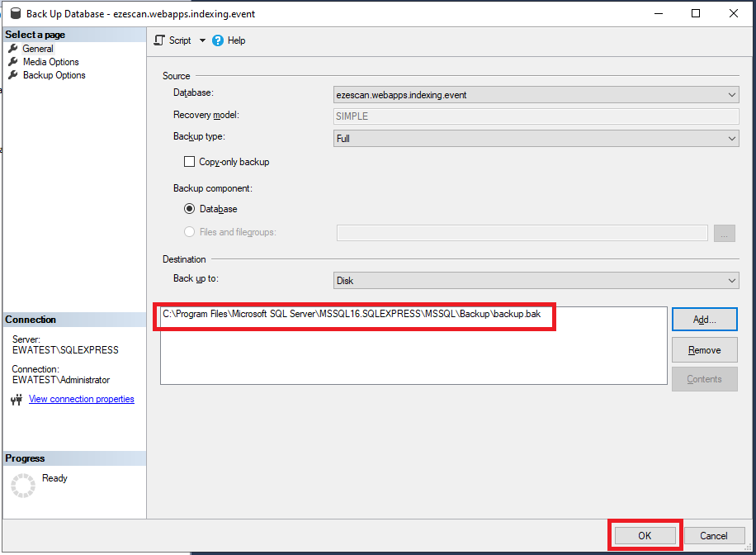Click the database icon in title bar
Viewport: 756px width, 555px height.
(x=15, y=14)
